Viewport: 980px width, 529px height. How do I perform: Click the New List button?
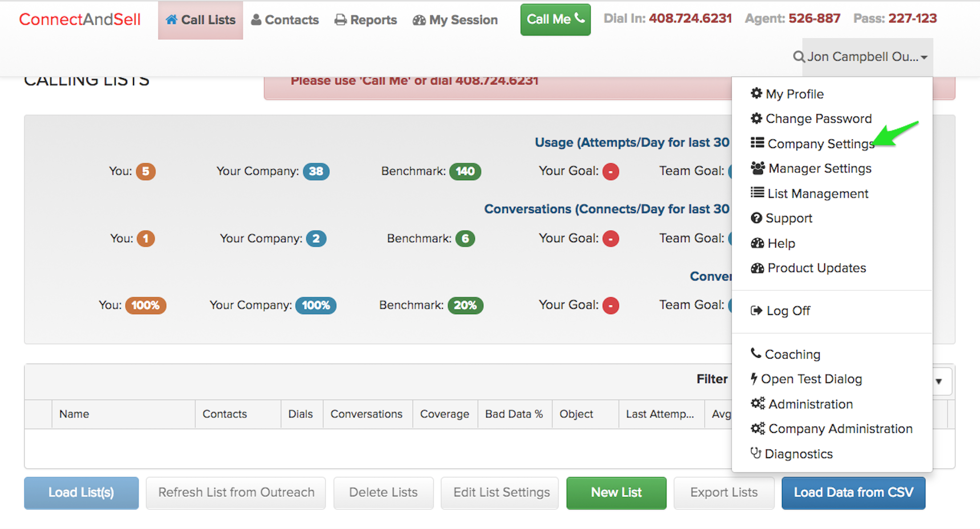[x=616, y=493]
